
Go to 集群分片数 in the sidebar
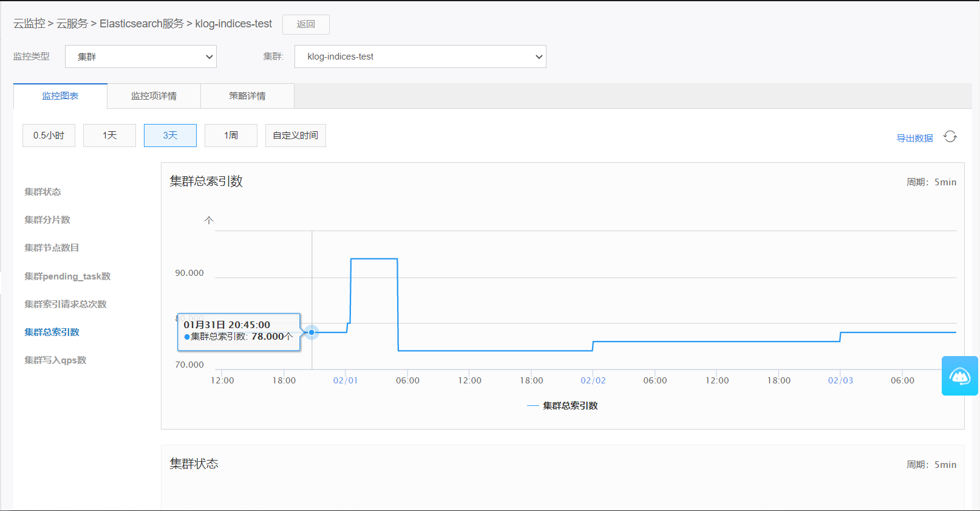tap(47, 220)
